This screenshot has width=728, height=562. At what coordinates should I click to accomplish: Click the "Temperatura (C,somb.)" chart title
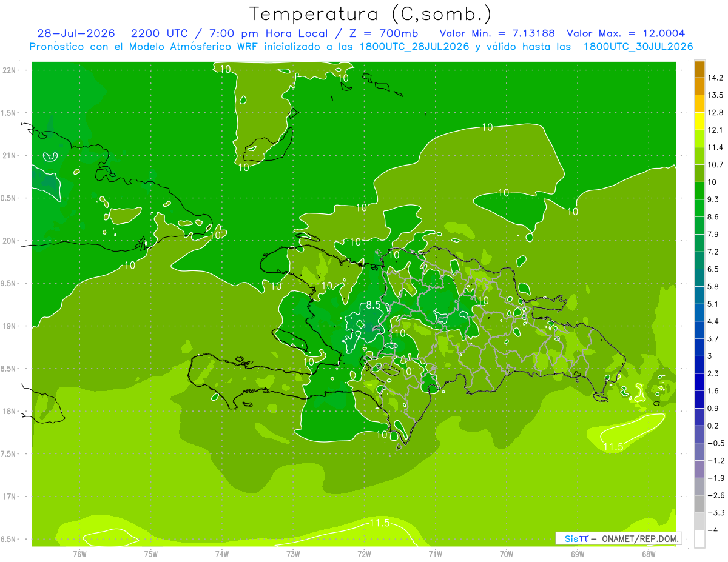click(x=371, y=14)
